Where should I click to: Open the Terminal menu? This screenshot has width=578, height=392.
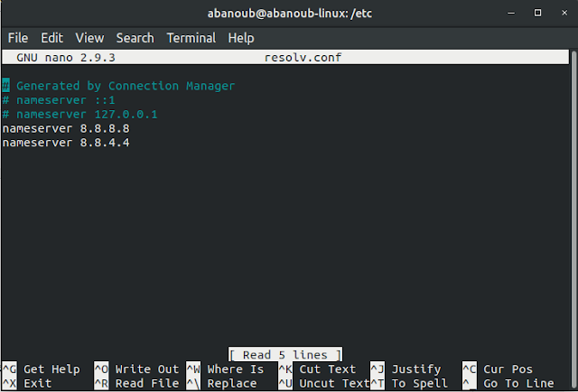click(191, 38)
